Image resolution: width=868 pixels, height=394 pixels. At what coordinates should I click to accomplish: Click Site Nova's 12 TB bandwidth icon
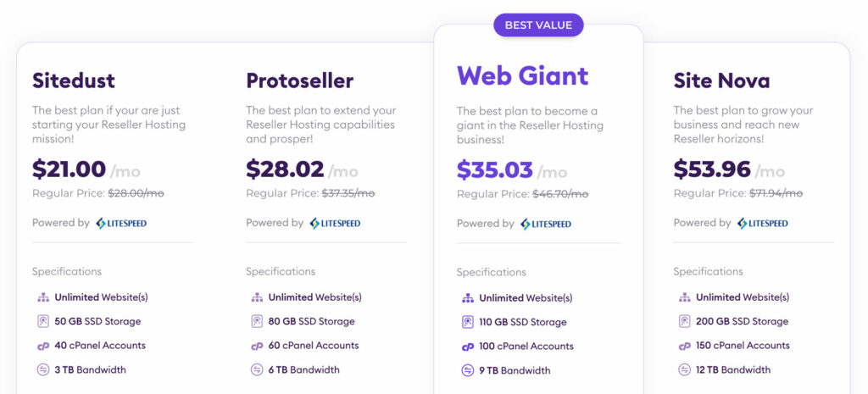(685, 369)
